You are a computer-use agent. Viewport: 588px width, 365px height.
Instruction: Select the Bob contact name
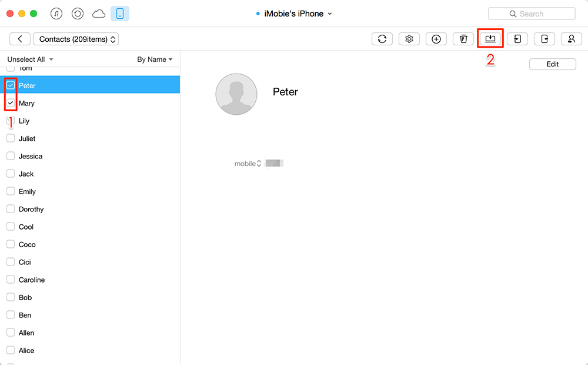point(25,297)
